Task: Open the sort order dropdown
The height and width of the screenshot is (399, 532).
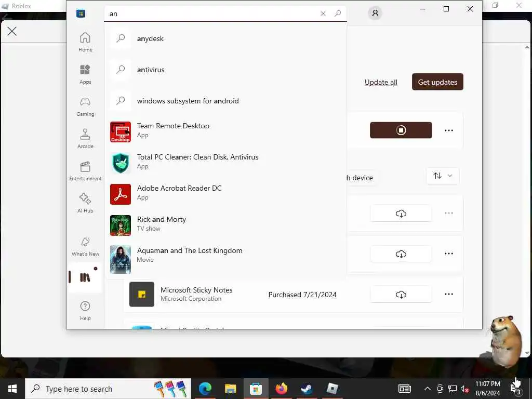Action: click(443, 176)
